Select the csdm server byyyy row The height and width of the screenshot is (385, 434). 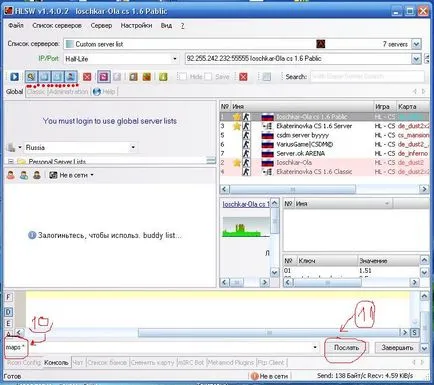324,135
